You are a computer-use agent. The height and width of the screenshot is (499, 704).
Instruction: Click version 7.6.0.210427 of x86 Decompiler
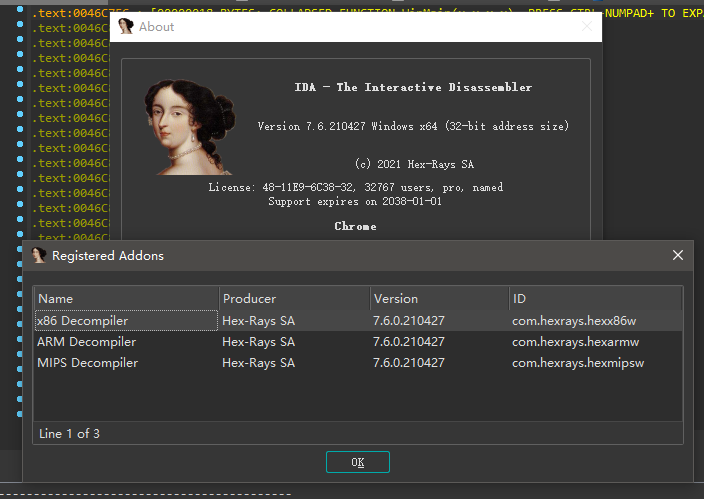[x=409, y=321]
